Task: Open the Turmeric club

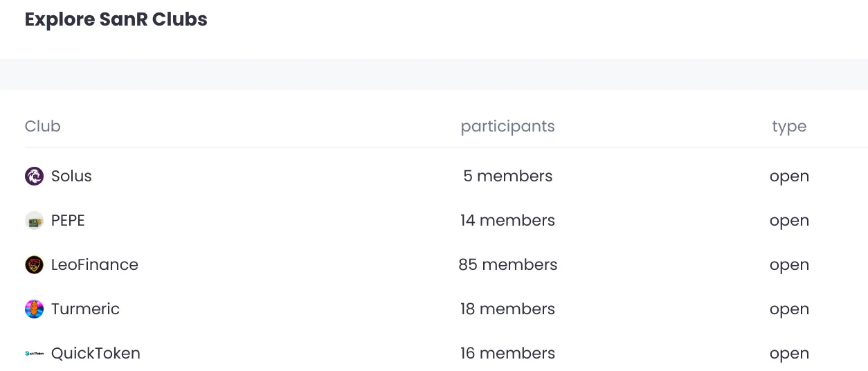Action: coord(85,309)
